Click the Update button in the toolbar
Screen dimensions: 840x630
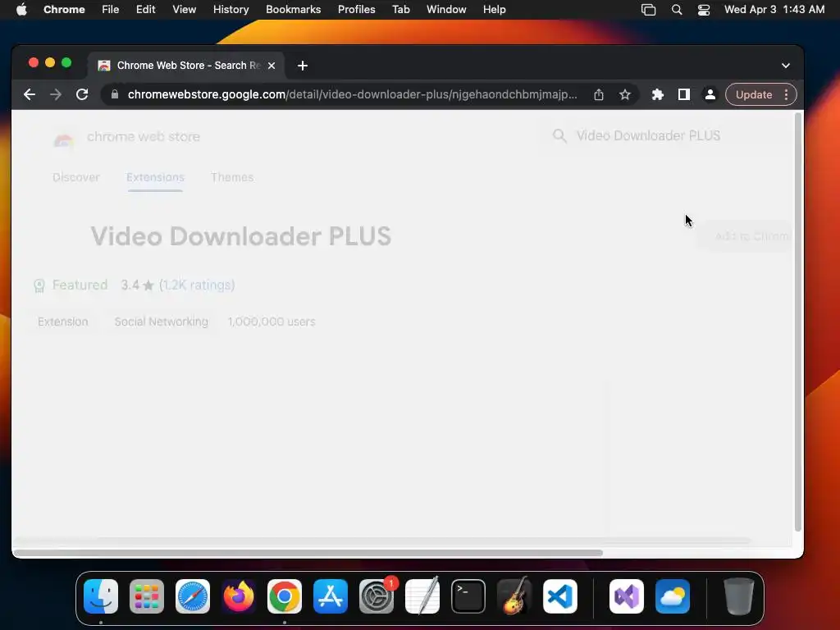[753, 95]
